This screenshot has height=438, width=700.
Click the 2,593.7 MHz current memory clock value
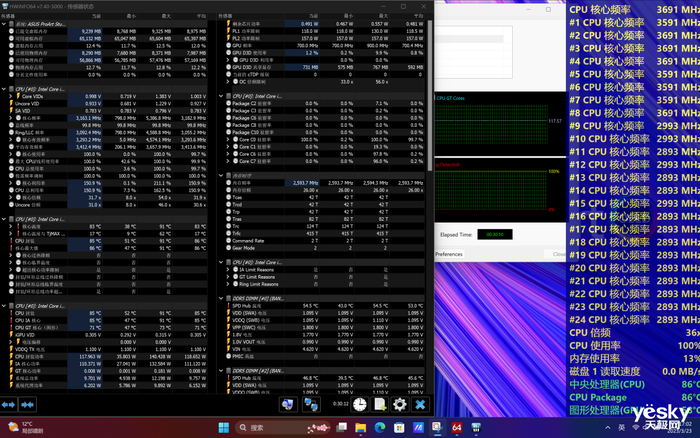[x=305, y=183]
